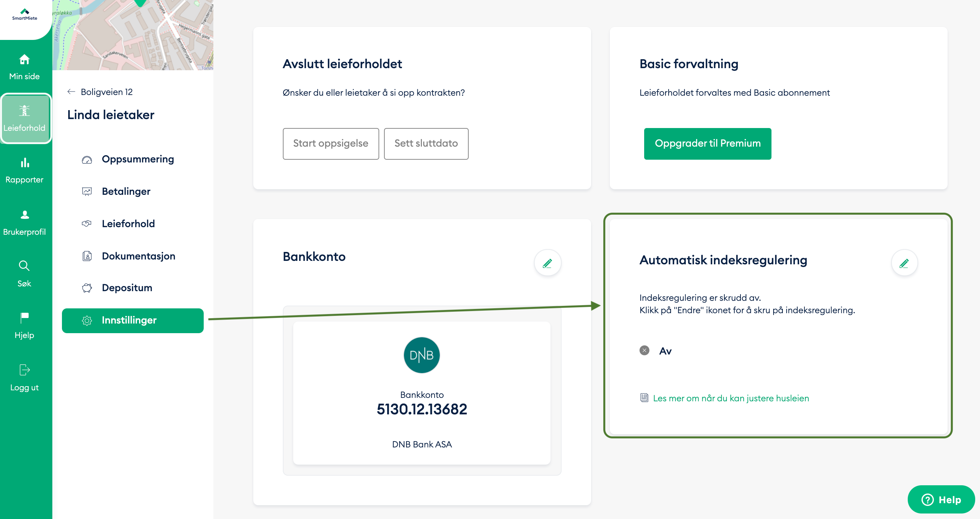The width and height of the screenshot is (980, 519).
Task: Click the SmartMiete logo
Action: coord(25,14)
